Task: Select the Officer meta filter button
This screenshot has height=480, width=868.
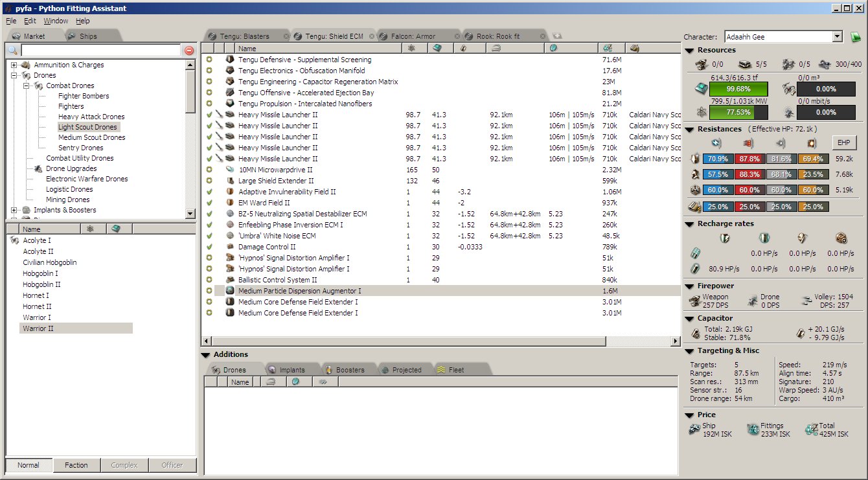Action: [x=172, y=465]
